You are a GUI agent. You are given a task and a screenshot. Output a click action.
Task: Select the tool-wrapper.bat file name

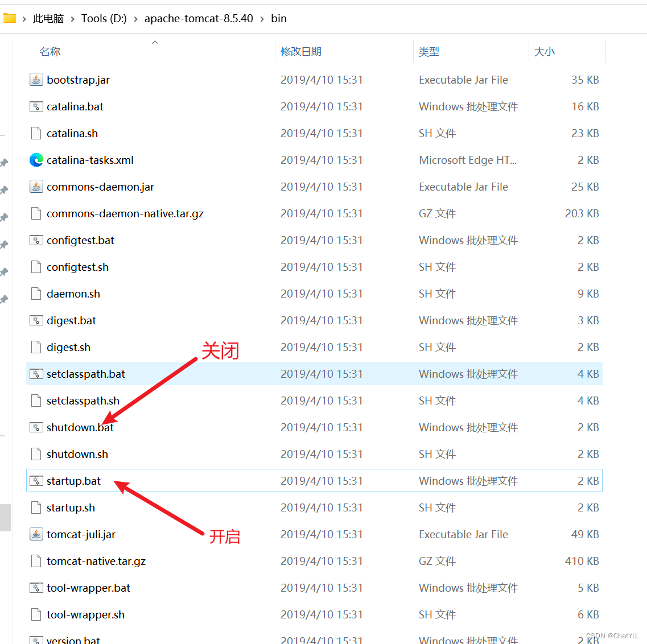(88, 588)
